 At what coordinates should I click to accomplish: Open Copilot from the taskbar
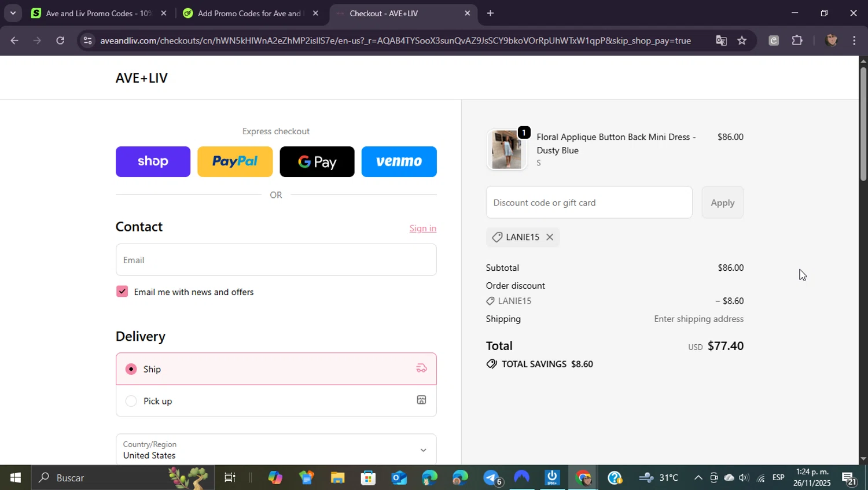point(275,478)
